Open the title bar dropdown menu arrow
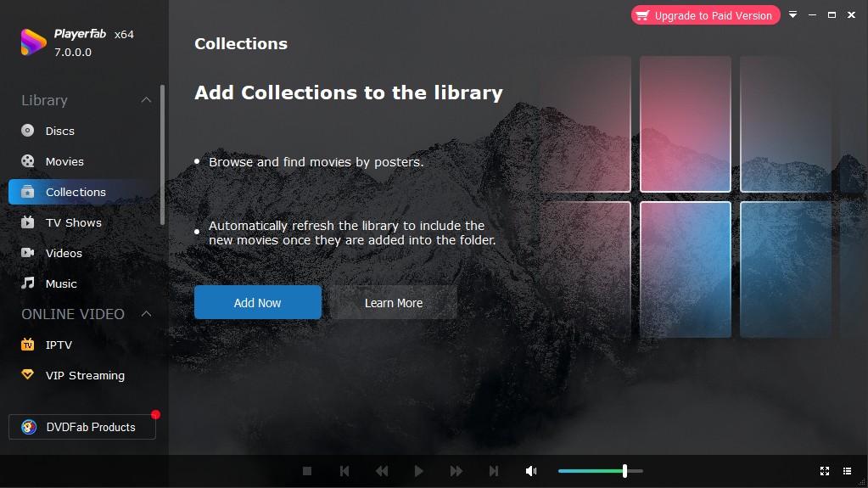The height and width of the screenshot is (488, 868). [x=792, y=15]
